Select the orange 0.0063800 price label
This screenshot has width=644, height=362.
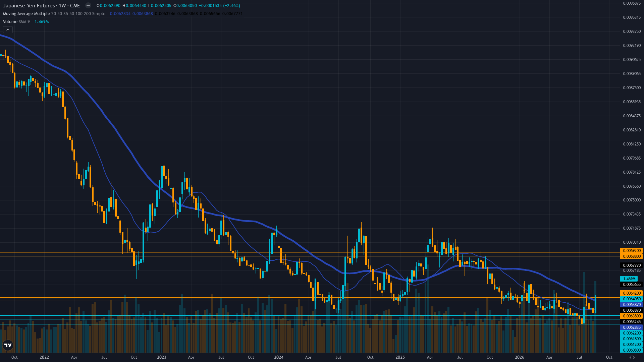[631, 316]
